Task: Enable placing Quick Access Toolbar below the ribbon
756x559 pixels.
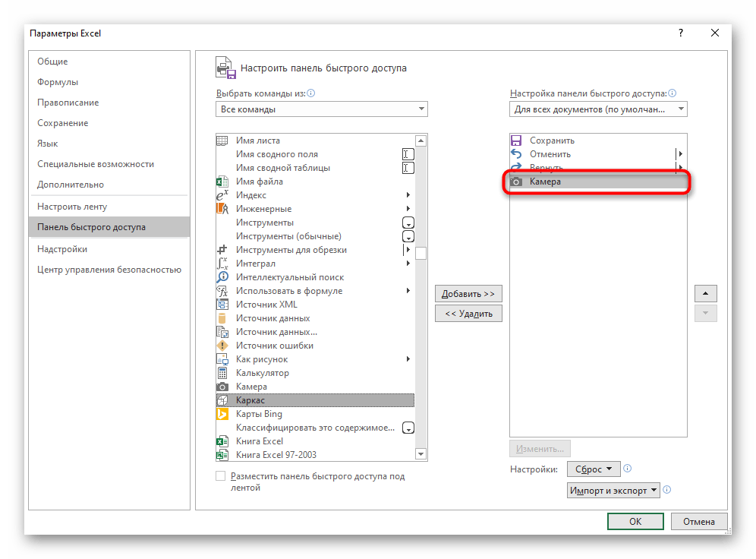Action: tap(220, 476)
